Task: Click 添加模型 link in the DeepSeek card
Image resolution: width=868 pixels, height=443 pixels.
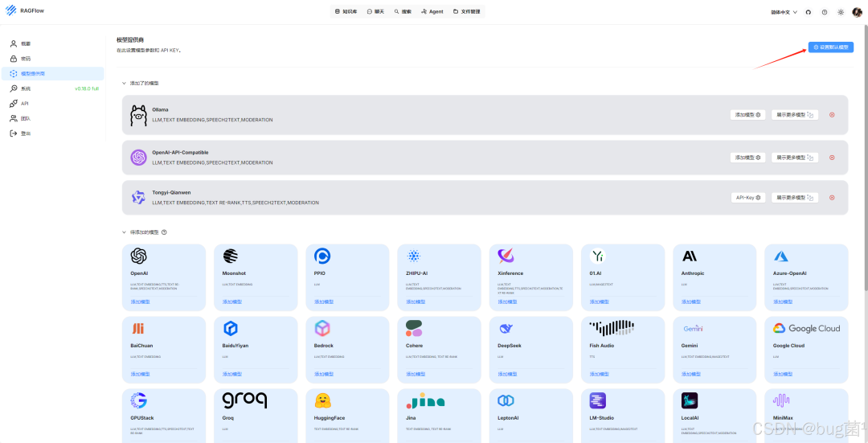Action: [x=507, y=375]
